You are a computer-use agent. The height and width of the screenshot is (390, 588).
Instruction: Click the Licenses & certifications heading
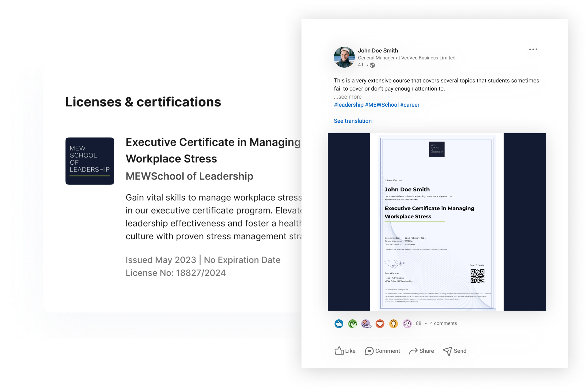pos(143,102)
